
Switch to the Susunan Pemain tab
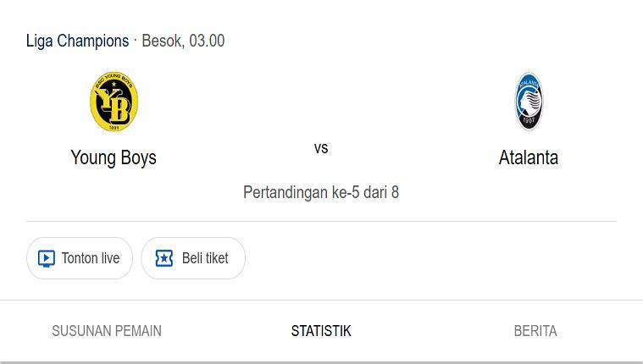tap(107, 331)
